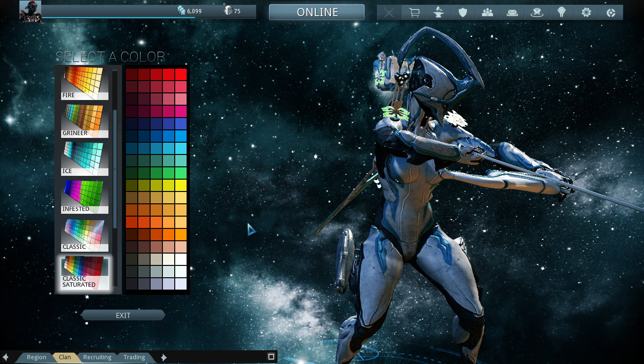
Task: Click the platinum currency icon
Action: [x=228, y=10]
